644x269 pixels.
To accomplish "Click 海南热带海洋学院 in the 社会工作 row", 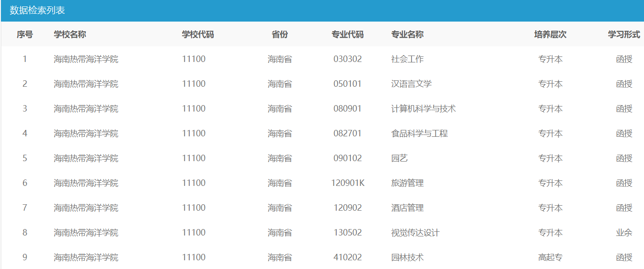I will [x=86, y=59].
